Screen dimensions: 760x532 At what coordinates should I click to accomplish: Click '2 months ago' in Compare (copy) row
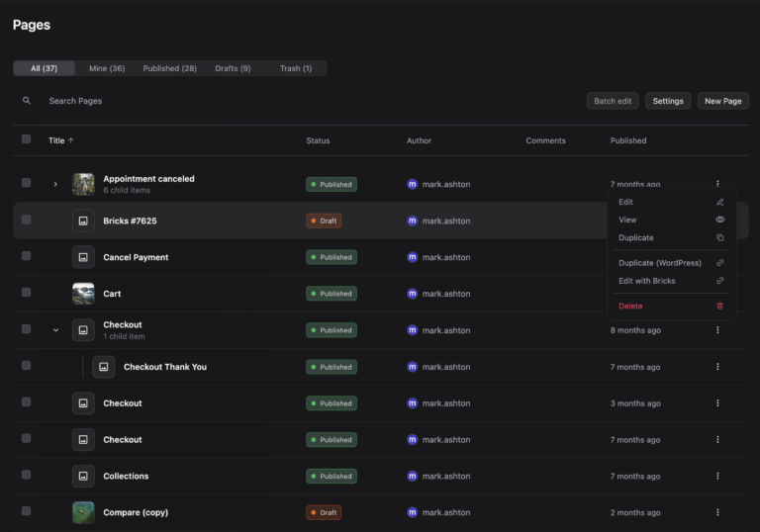point(635,512)
